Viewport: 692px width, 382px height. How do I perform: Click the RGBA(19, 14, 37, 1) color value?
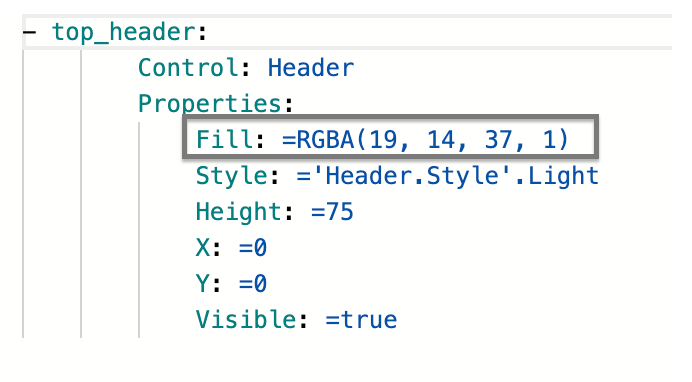[425, 139]
